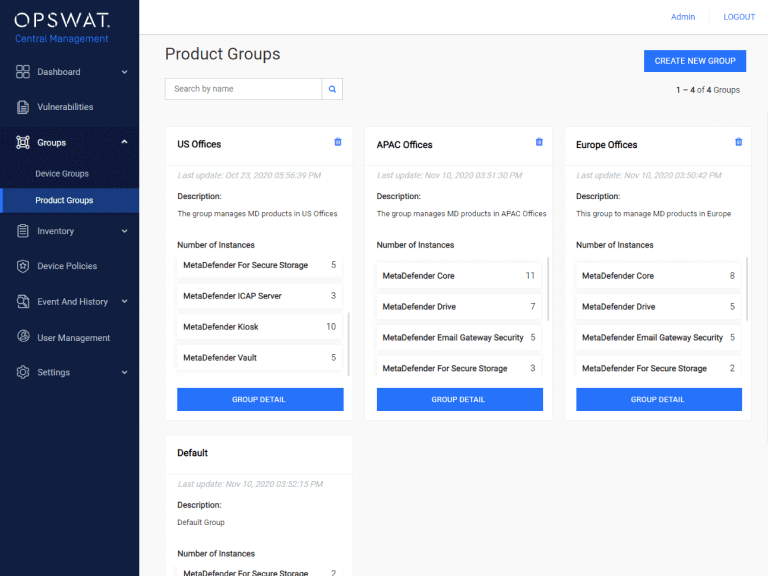Click the Europe Offices card title
This screenshot has width=768, height=576.
pyautogui.click(x=606, y=145)
